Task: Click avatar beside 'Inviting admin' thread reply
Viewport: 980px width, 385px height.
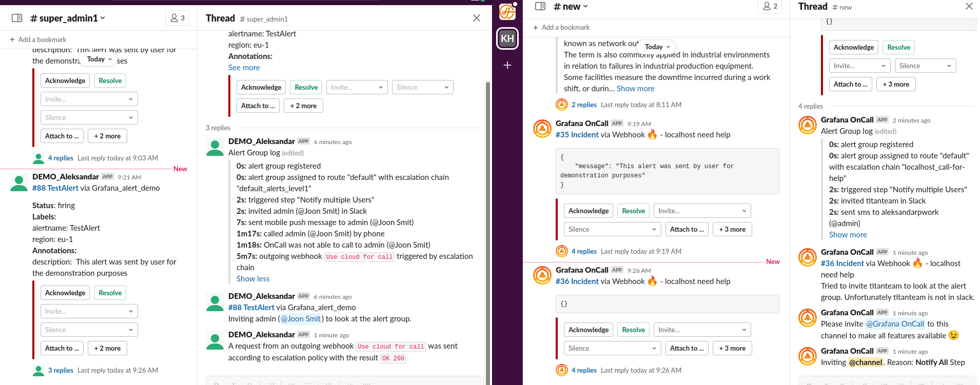Action: (214, 302)
